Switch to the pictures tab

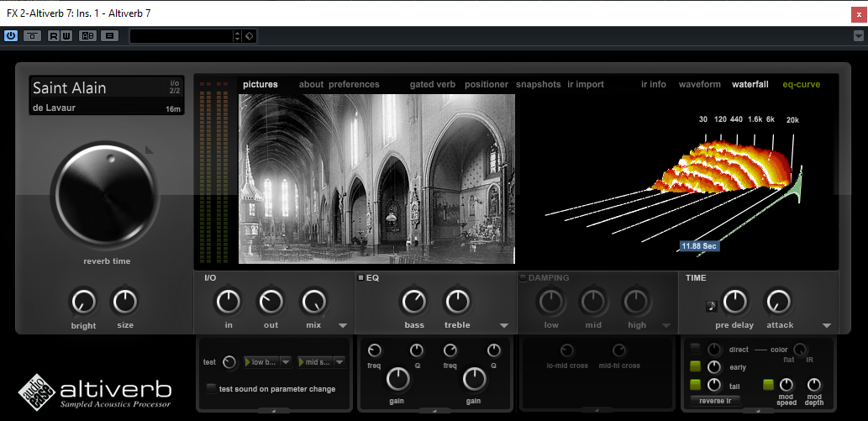[260, 85]
